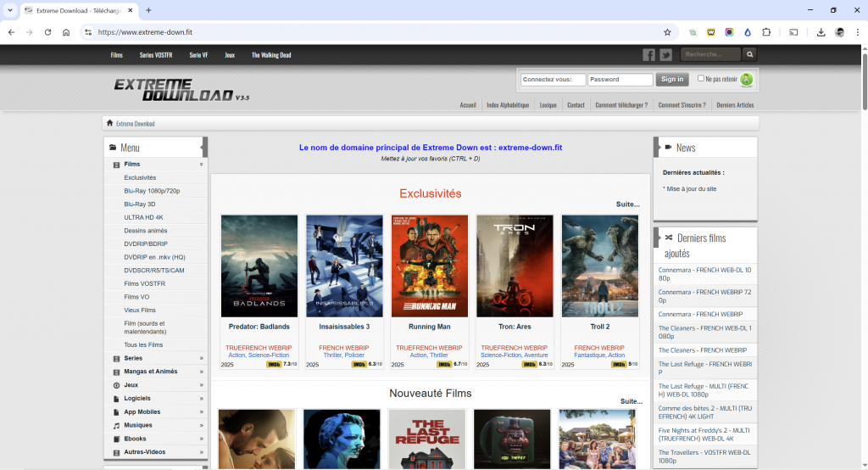
Task: Open "The Cleaners - FRENCH WEBRIP" entry
Action: pyautogui.click(x=703, y=350)
